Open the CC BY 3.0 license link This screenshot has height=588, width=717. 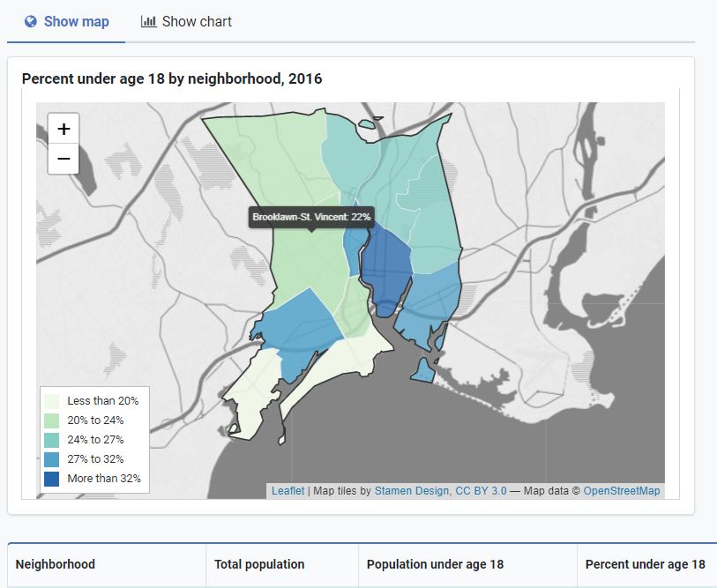(x=482, y=490)
